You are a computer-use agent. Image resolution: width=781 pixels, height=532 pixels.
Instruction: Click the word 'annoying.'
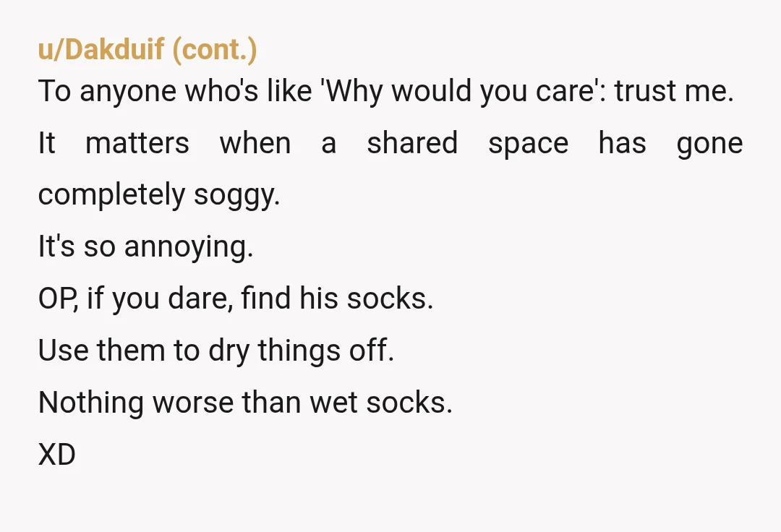(x=189, y=247)
